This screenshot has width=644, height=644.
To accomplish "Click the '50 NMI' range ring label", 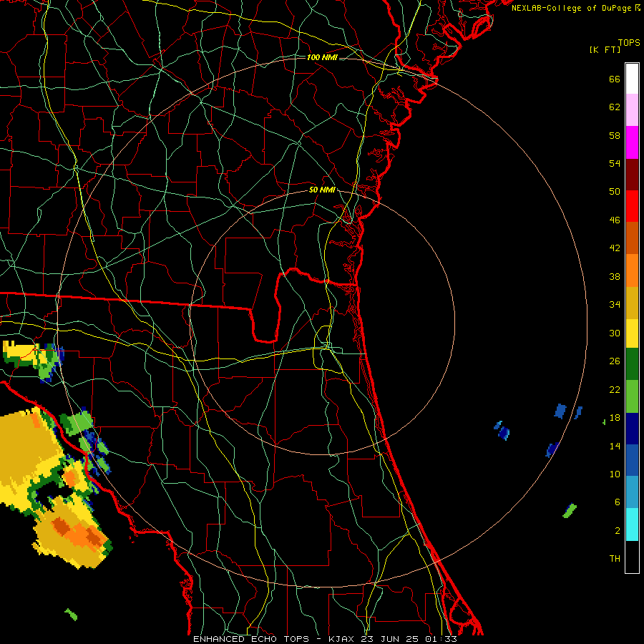I will (322, 190).
